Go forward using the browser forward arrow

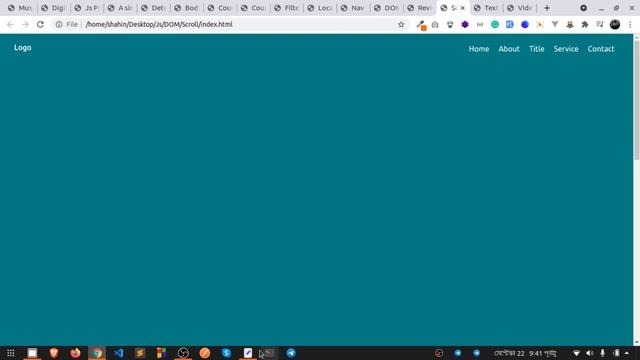coord(25,24)
